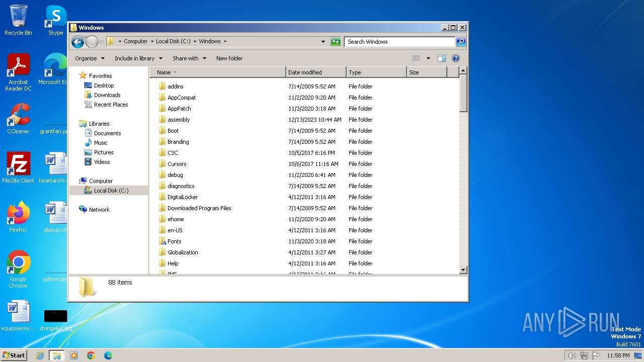This screenshot has height=362, width=644.
Task: Go back with the Explorer Back arrow
Action: pyautogui.click(x=77, y=42)
